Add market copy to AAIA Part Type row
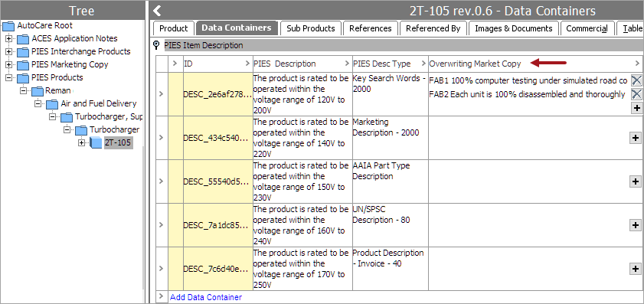 tap(636, 181)
